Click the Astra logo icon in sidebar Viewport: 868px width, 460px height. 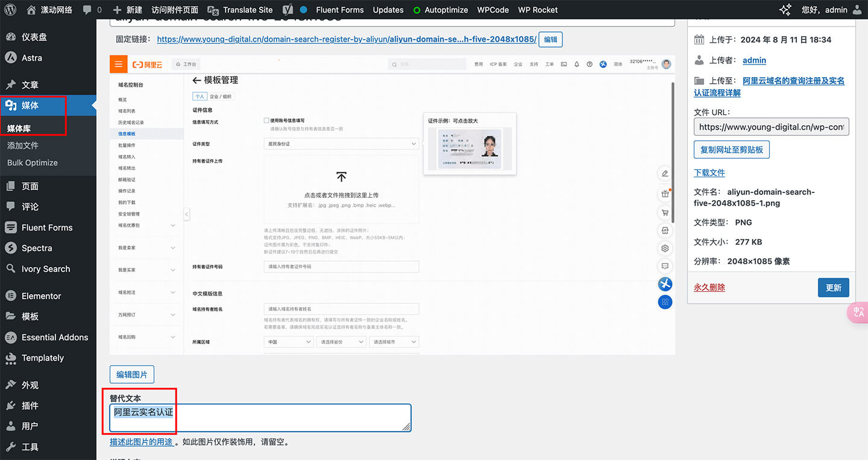pyautogui.click(x=11, y=58)
